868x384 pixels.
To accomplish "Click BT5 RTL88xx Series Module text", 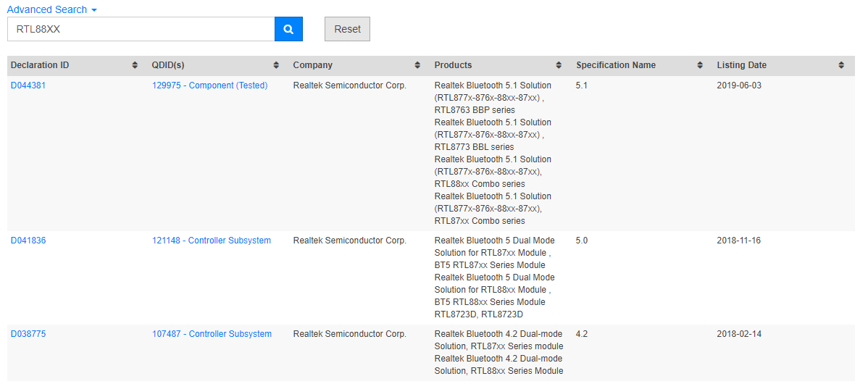I will tap(490, 301).
